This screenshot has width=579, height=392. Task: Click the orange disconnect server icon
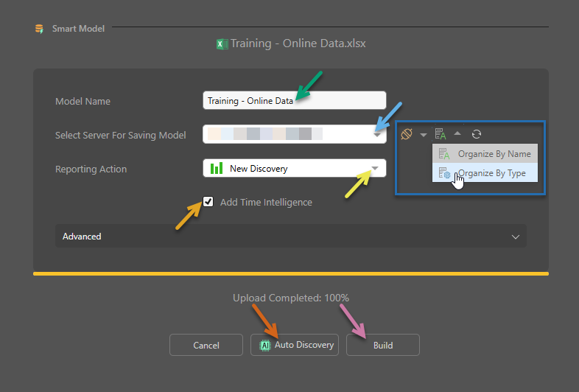click(x=407, y=134)
